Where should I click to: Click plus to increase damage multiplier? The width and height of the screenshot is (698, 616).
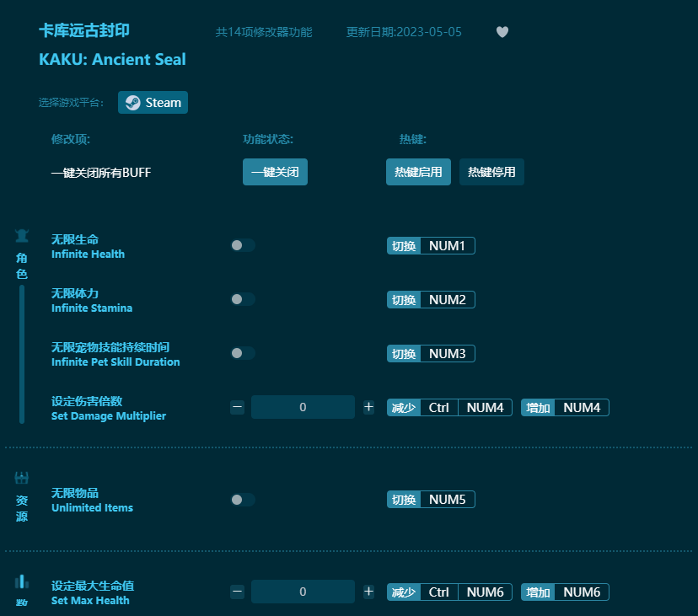[x=368, y=407]
